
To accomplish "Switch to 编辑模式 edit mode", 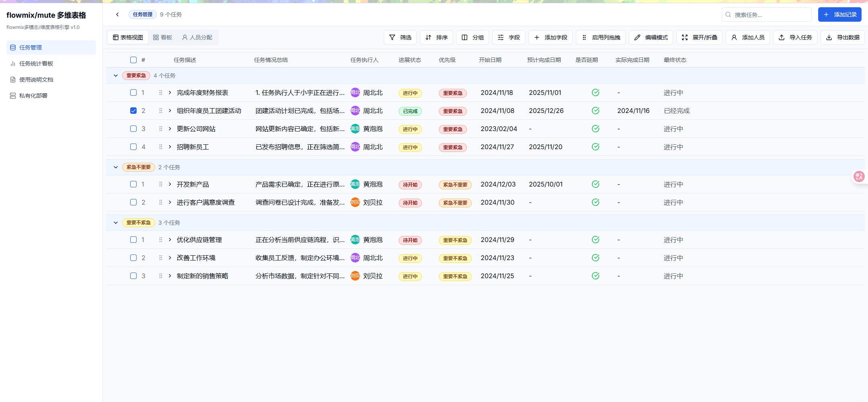I will click(x=651, y=37).
